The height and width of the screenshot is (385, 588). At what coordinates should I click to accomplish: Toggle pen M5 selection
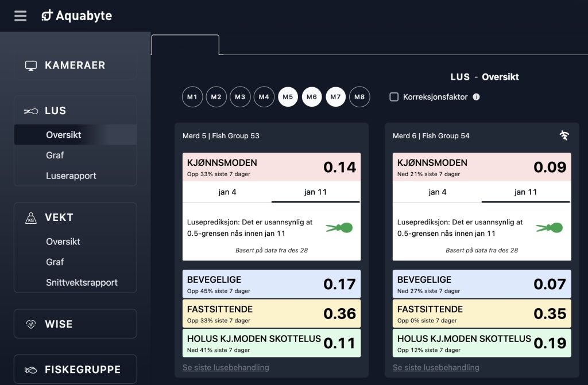click(x=288, y=97)
